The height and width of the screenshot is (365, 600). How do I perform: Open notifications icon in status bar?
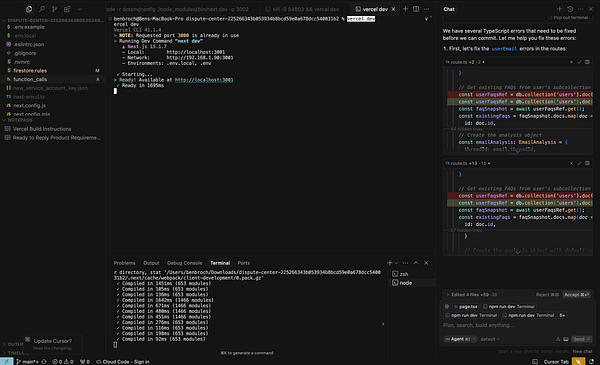tap(592, 362)
